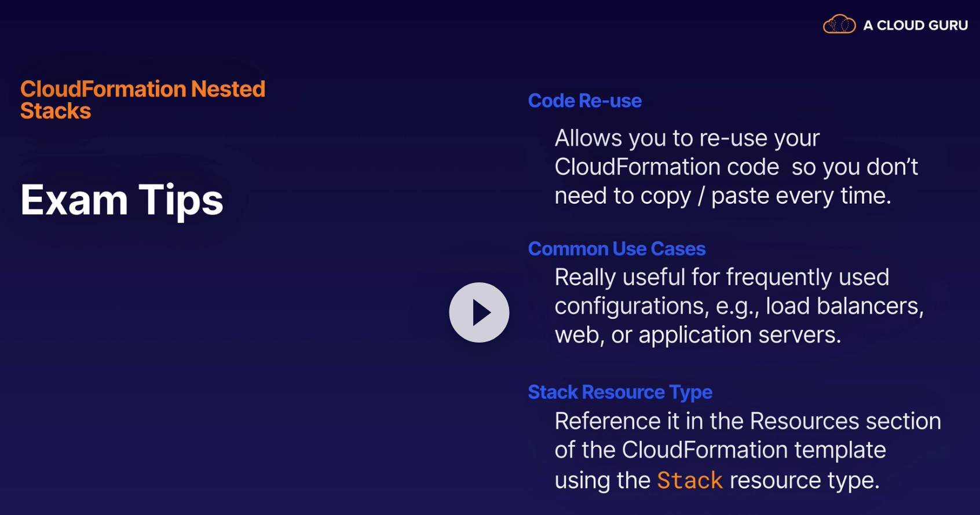Select the Common Use Cases heading
This screenshot has width=980, height=515.
click(x=616, y=249)
